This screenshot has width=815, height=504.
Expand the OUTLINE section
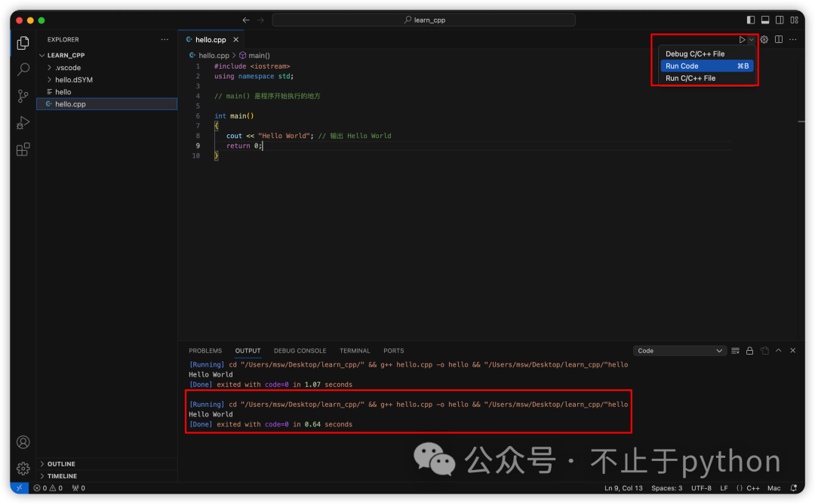[x=61, y=464]
